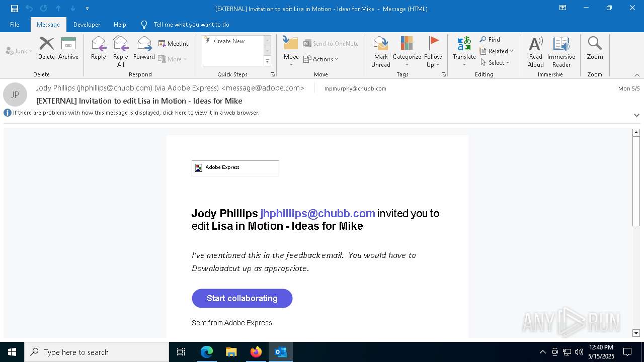644x362 pixels.
Task: Open Follow Up flag menu
Action: pos(433,52)
